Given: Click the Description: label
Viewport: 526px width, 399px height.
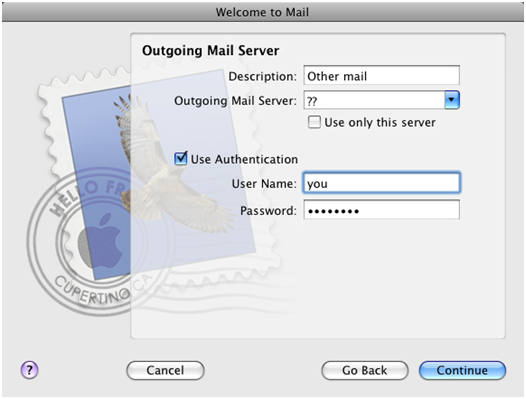Looking at the screenshot, I should pyautogui.click(x=263, y=76).
